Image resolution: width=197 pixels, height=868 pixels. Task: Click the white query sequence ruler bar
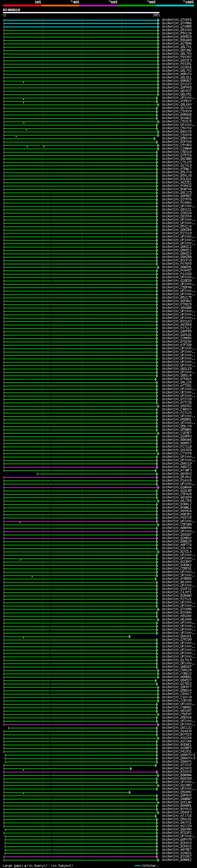[x=81, y=12]
